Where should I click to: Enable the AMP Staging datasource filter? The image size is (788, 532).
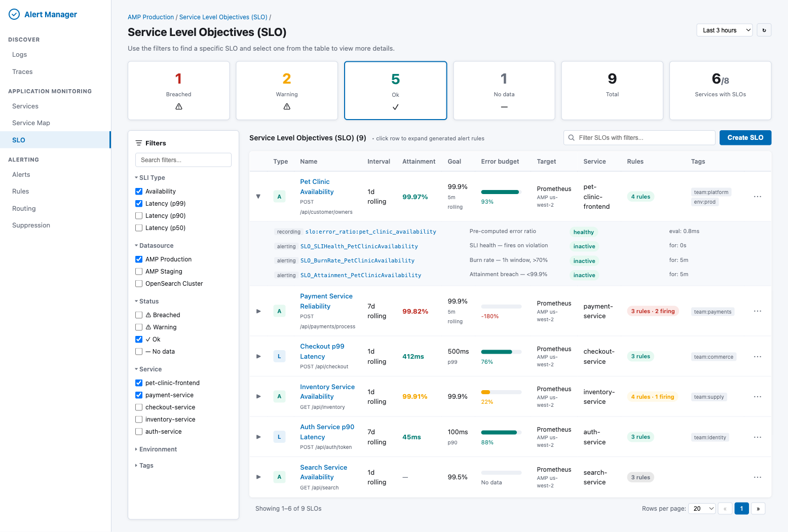(x=139, y=271)
